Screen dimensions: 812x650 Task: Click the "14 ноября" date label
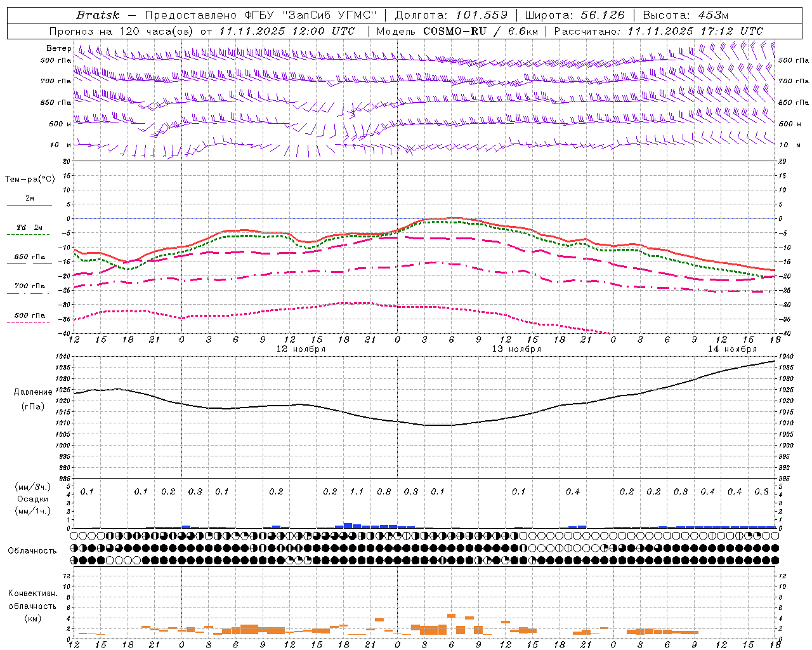point(732,349)
